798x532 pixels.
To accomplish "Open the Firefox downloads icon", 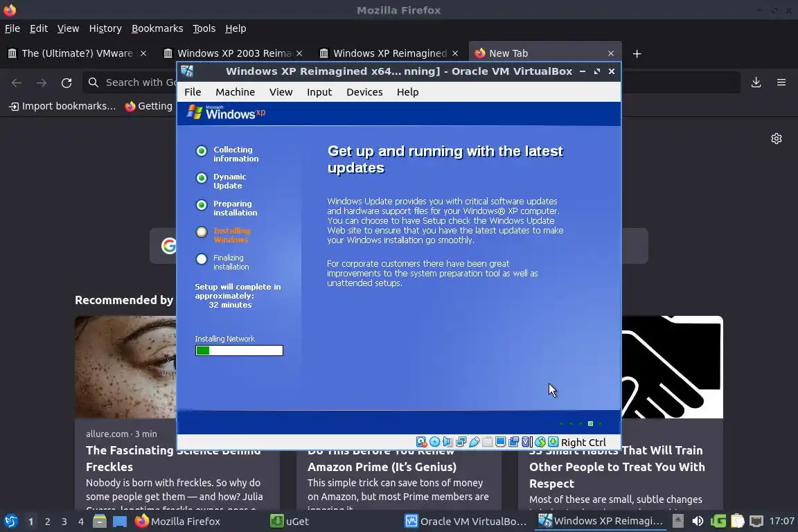I will 756,82.
